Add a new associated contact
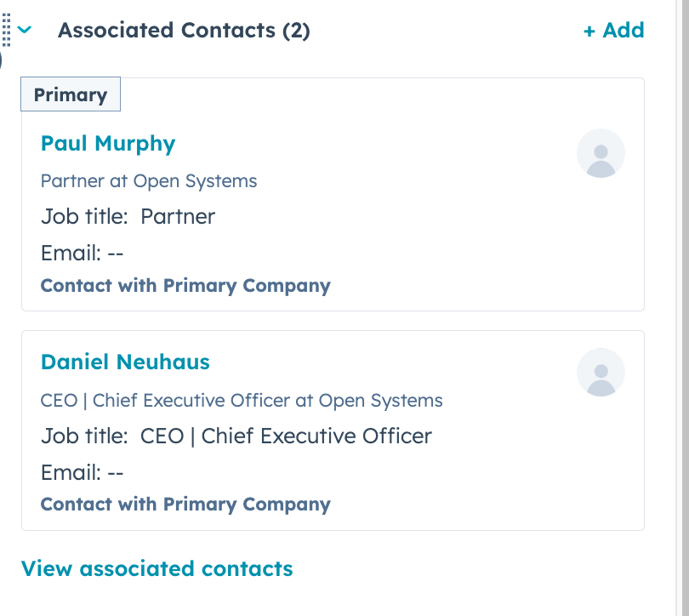Screen dimensions: 689x616 pyautogui.click(x=613, y=31)
